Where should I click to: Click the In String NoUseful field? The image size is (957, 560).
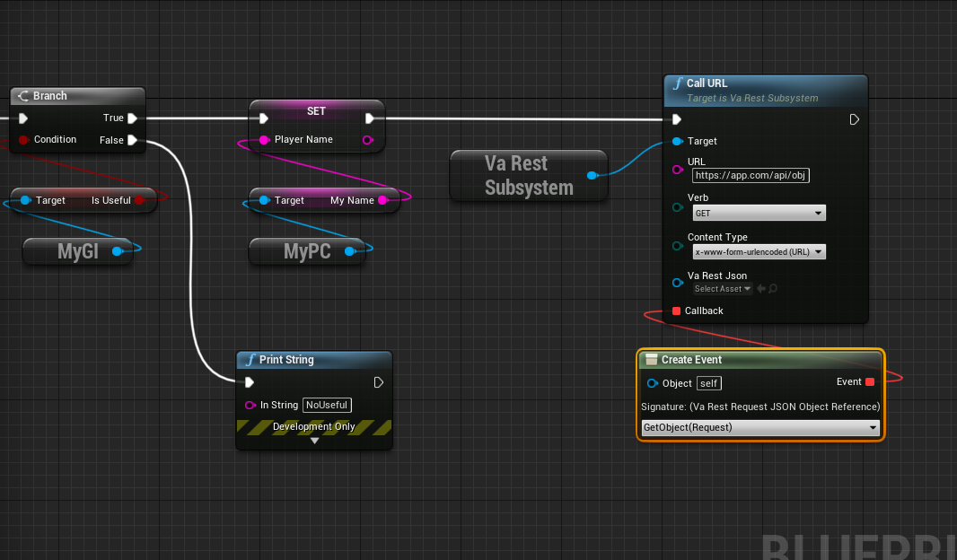327,405
